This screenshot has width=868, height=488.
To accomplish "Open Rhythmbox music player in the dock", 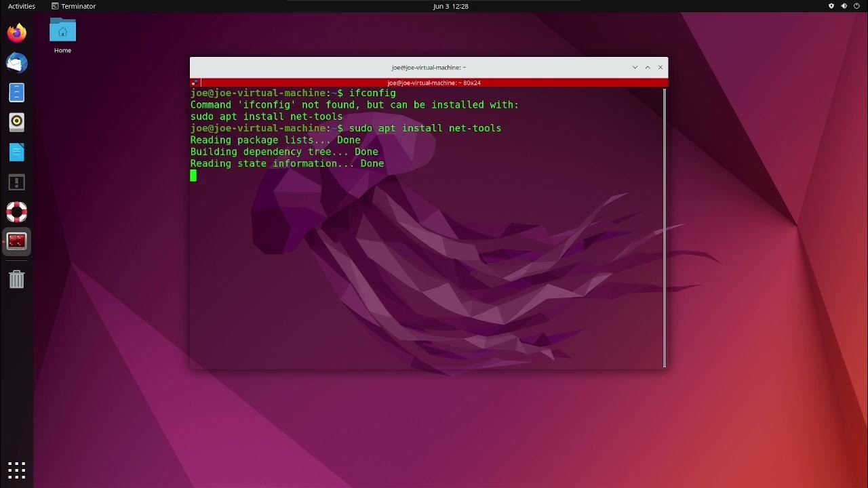I will (x=16, y=122).
